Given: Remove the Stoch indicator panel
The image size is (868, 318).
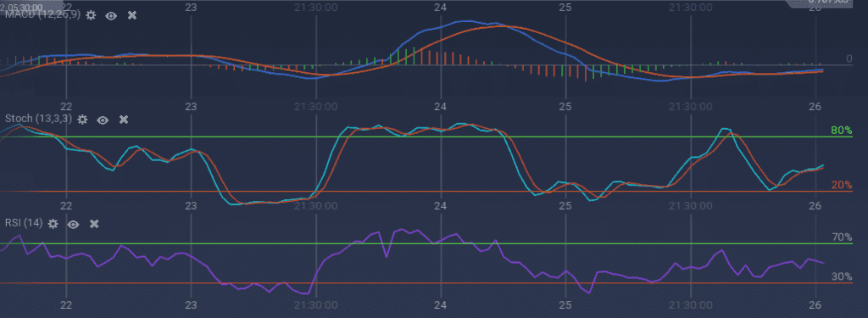Looking at the screenshot, I should (124, 119).
